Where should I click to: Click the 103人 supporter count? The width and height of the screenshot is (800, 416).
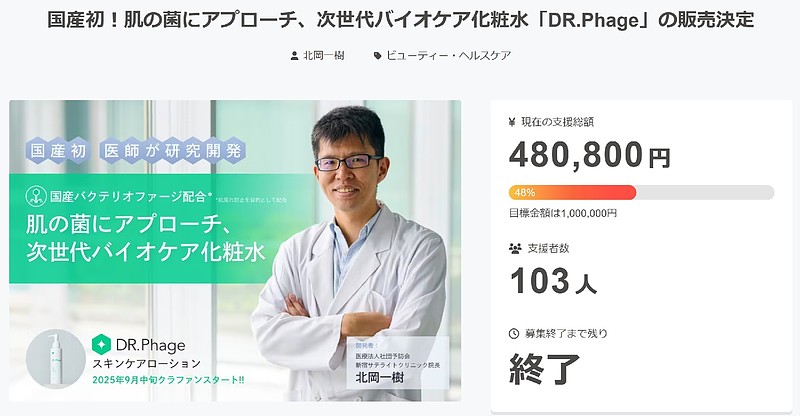[x=553, y=281]
